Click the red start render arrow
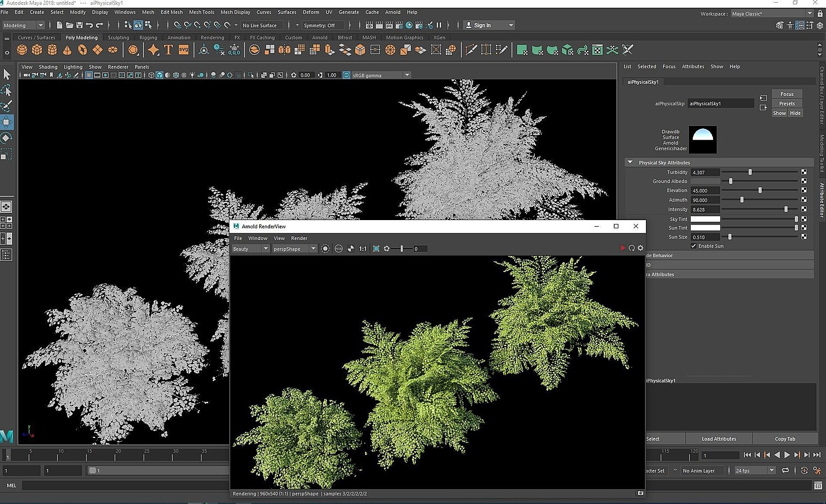Image resolution: width=826 pixels, height=504 pixels. pos(623,249)
